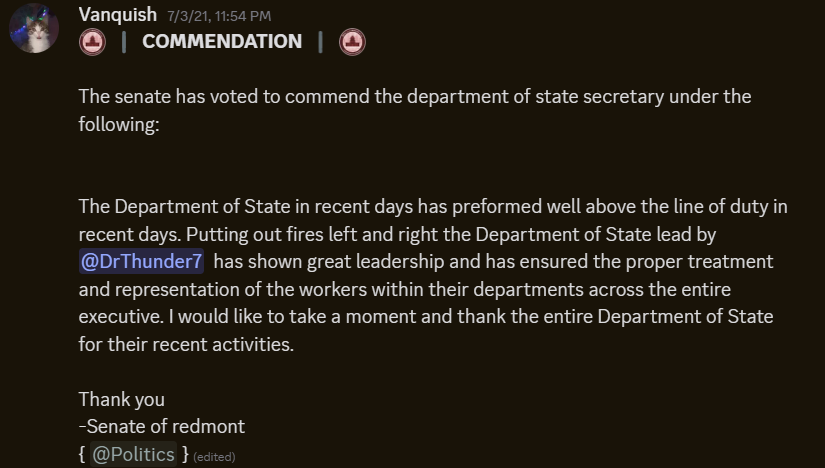This screenshot has width=825, height=468.
Task: Click the "for their recent activities." line
Action: [x=186, y=344]
